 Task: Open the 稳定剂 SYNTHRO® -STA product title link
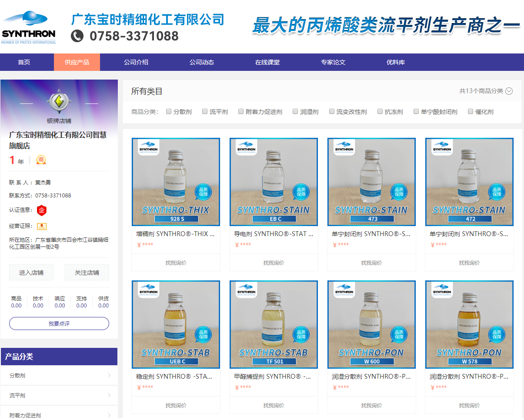(x=174, y=377)
